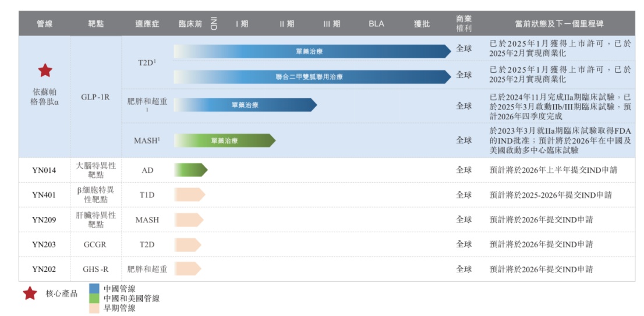This screenshot has width=644, height=316.
Task: Click the 當前狀態及下一個里程碑 header
Action: (x=559, y=24)
